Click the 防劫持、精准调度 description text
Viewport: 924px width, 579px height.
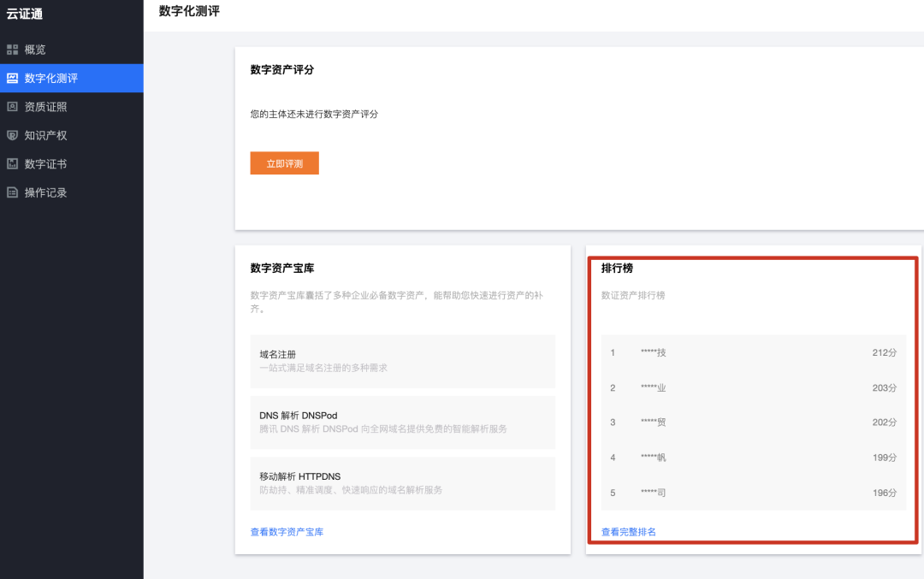pyautogui.click(x=351, y=490)
